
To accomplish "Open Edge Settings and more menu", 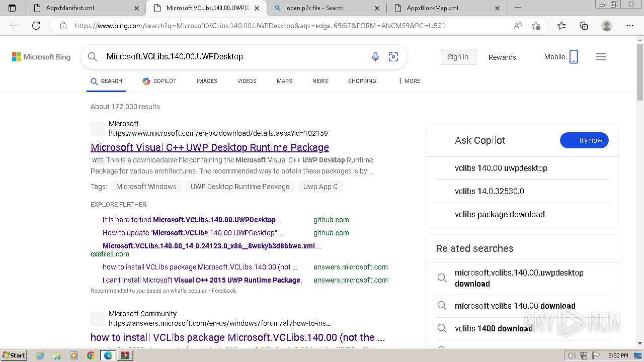I will tap(630, 26).
